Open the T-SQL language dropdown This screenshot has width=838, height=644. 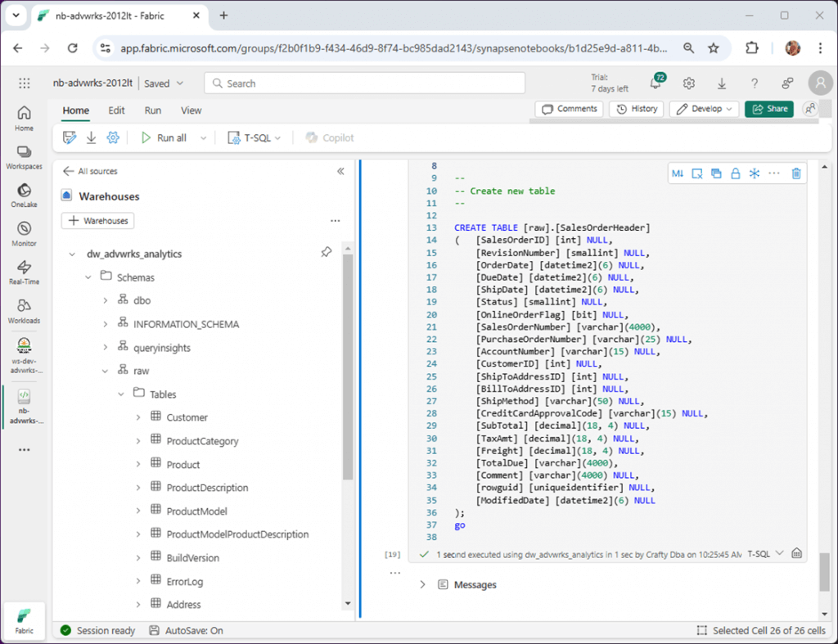click(255, 137)
